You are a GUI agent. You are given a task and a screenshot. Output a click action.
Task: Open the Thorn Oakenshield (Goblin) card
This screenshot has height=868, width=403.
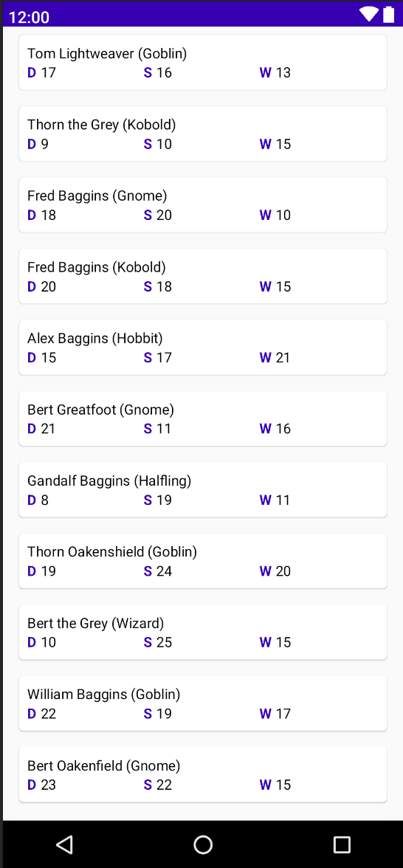click(202, 561)
